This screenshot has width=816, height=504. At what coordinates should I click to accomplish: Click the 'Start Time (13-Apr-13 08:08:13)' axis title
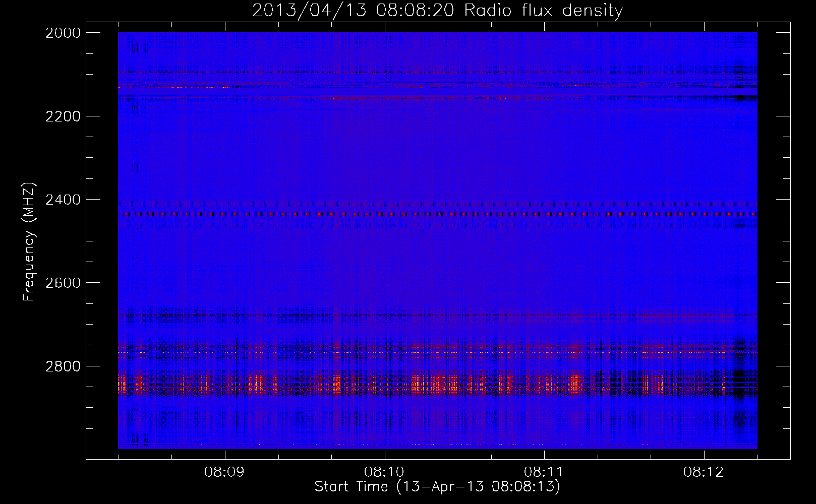(x=437, y=487)
